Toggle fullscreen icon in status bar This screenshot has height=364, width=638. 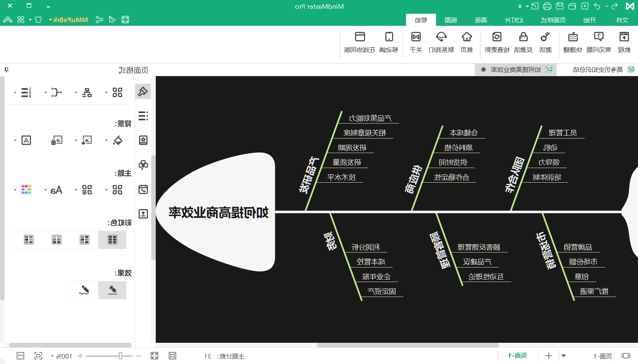tap(155, 356)
